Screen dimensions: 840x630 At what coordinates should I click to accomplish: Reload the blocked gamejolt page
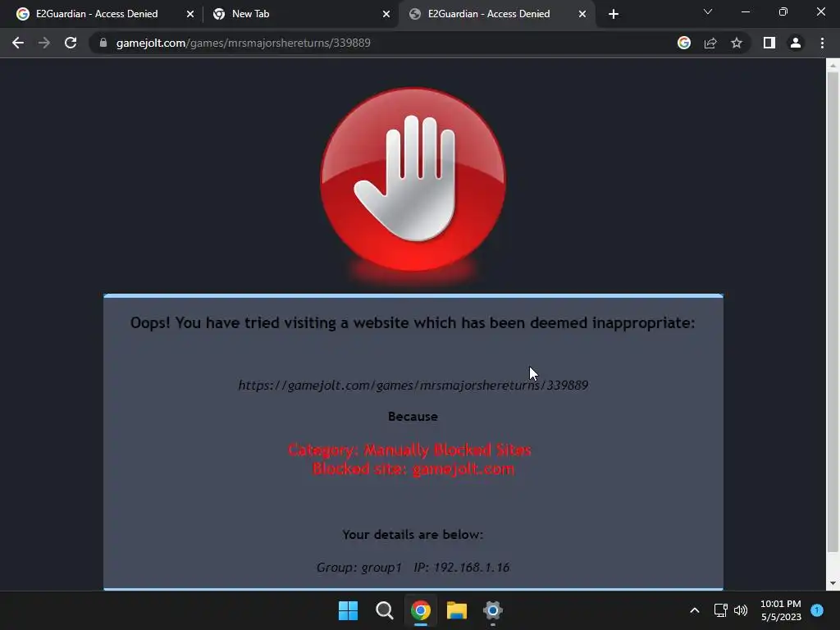click(71, 43)
